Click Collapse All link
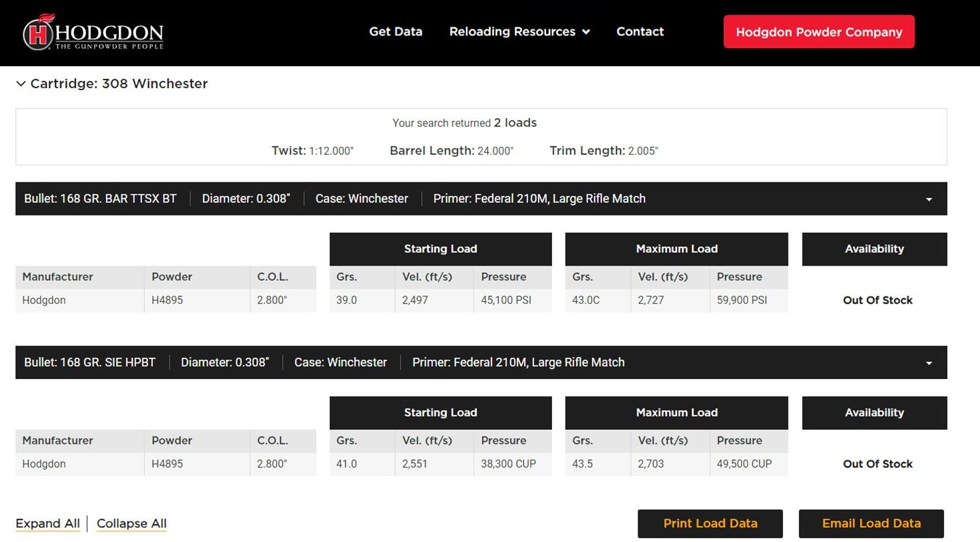The width and height of the screenshot is (980, 542). [132, 523]
